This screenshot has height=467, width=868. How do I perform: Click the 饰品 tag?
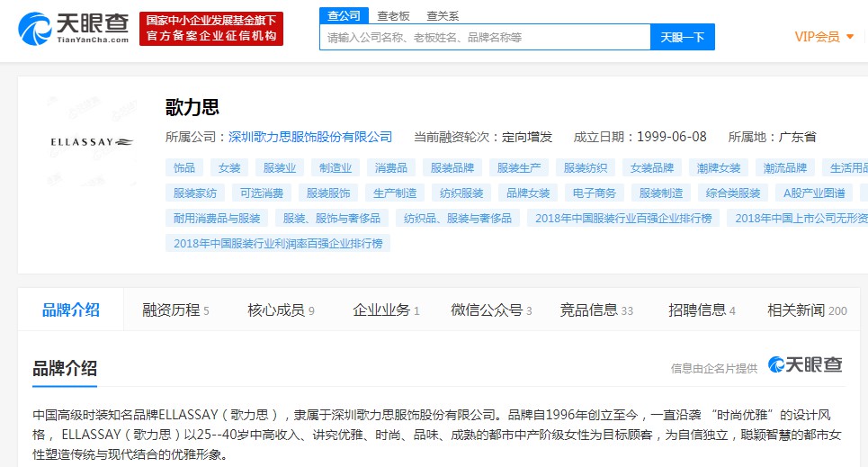click(184, 168)
